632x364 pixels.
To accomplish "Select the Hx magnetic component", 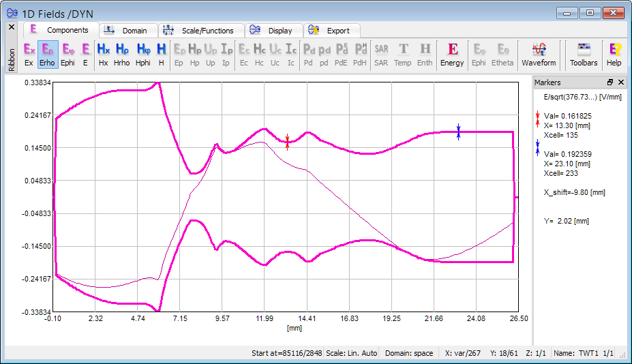I will [104, 55].
